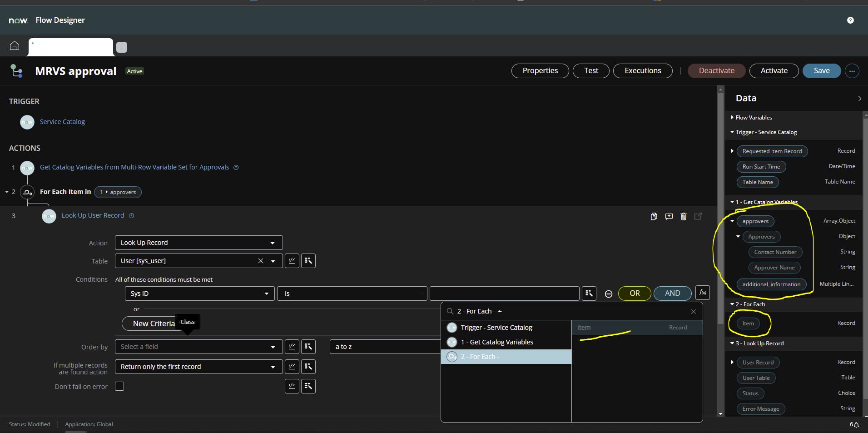Click the OR condition button

[x=634, y=294]
